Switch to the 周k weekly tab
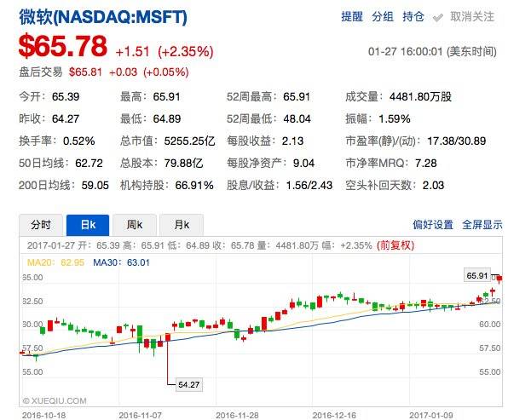 pos(135,225)
